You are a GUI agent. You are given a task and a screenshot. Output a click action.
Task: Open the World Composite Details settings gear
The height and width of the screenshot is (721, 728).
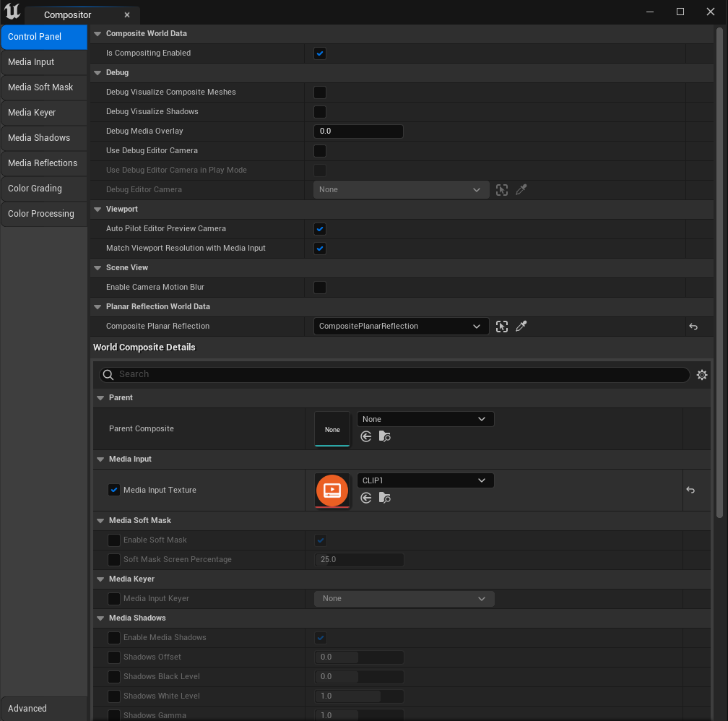pyautogui.click(x=702, y=375)
